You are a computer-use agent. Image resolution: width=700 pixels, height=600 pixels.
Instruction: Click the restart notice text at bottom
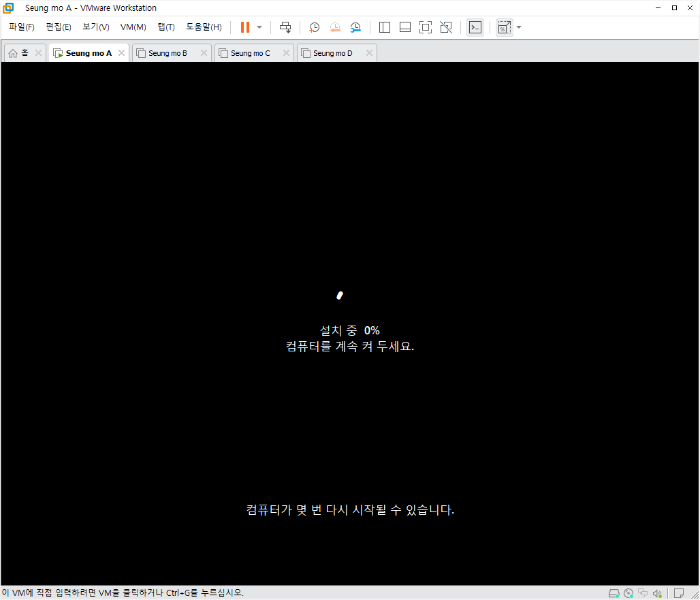coord(351,510)
